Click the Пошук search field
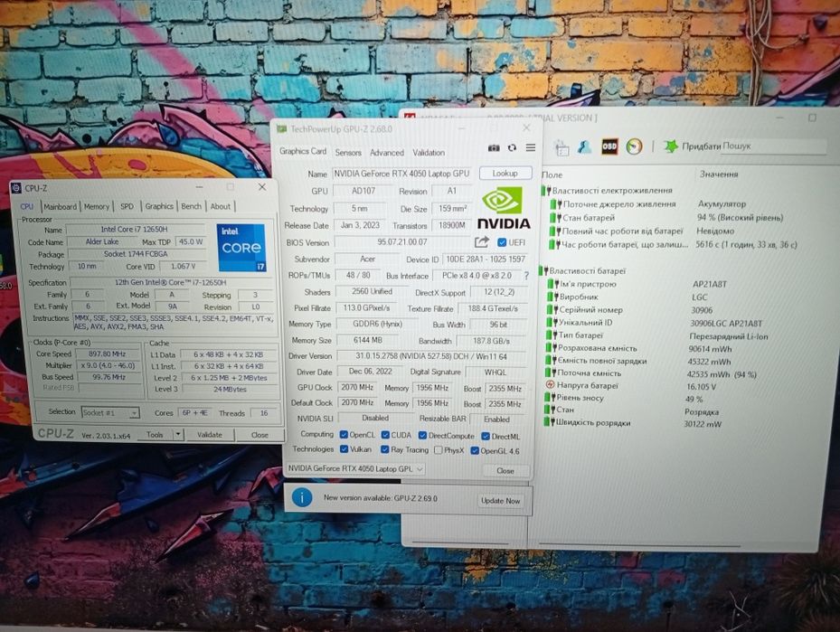Image resolution: width=840 pixels, height=632 pixels. tap(773, 146)
